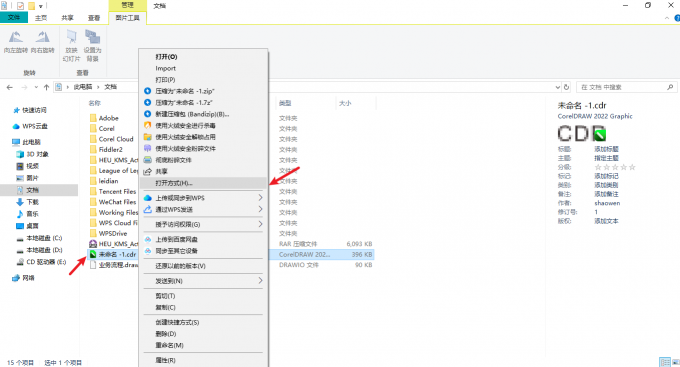Select Downloads (下载) in navigation pane
This screenshot has width=680, height=367.
coord(33,202)
